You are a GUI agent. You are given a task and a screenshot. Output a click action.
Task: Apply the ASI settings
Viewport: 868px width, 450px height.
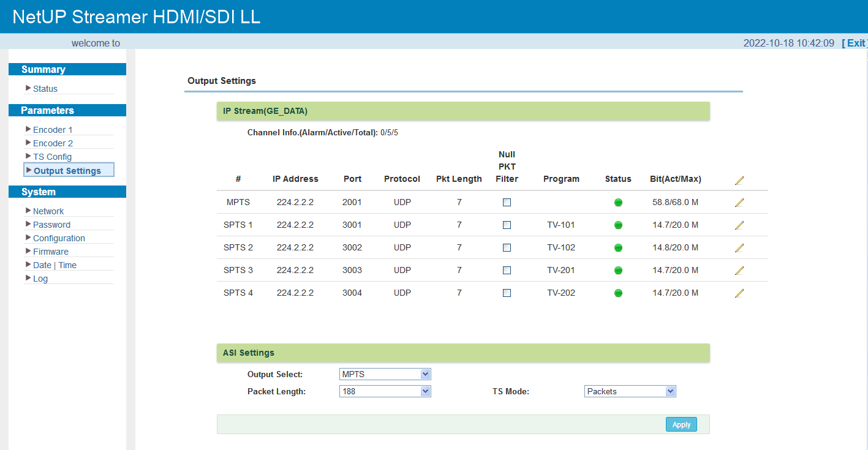pos(681,424)
